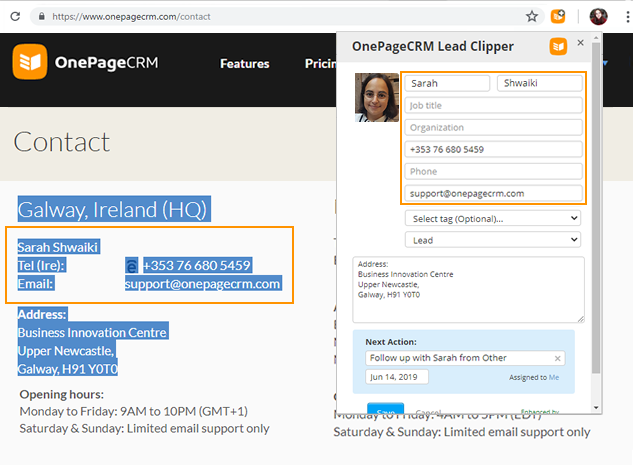
Task: Bookmark this page with the star icon
Action: pyautogui.click(x=532, y=17)
